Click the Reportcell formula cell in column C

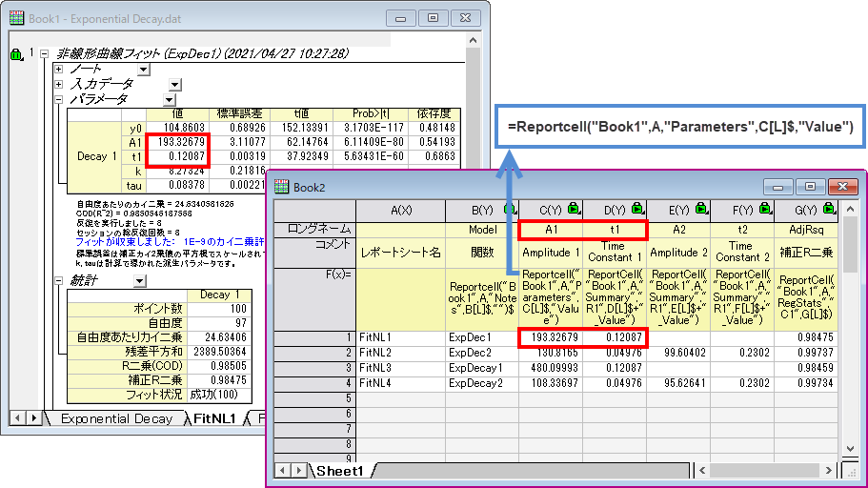551,299
